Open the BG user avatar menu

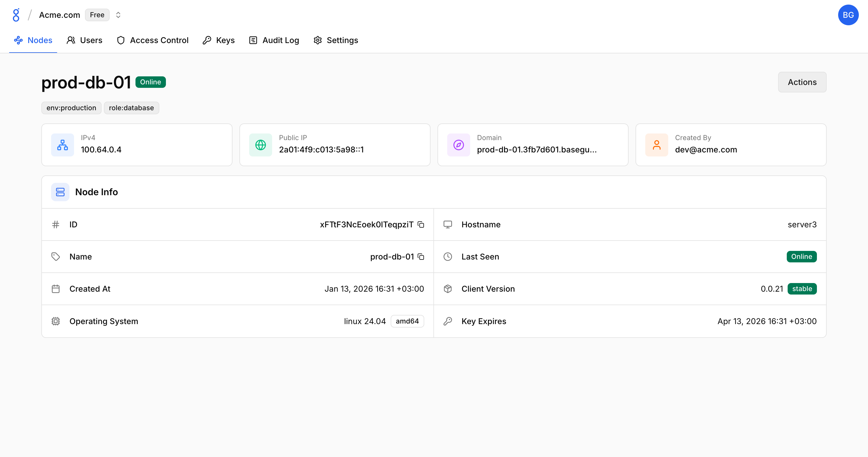tap(848, 15)
